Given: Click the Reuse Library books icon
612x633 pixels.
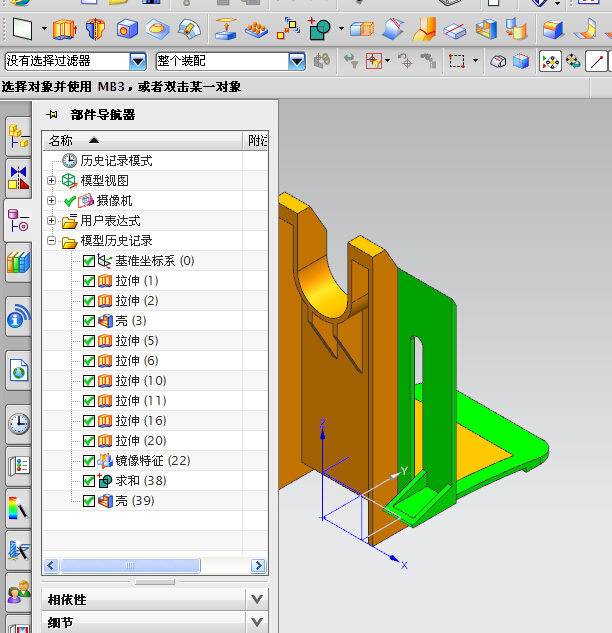Looking at the screenshot, I should tap(18, 263).
